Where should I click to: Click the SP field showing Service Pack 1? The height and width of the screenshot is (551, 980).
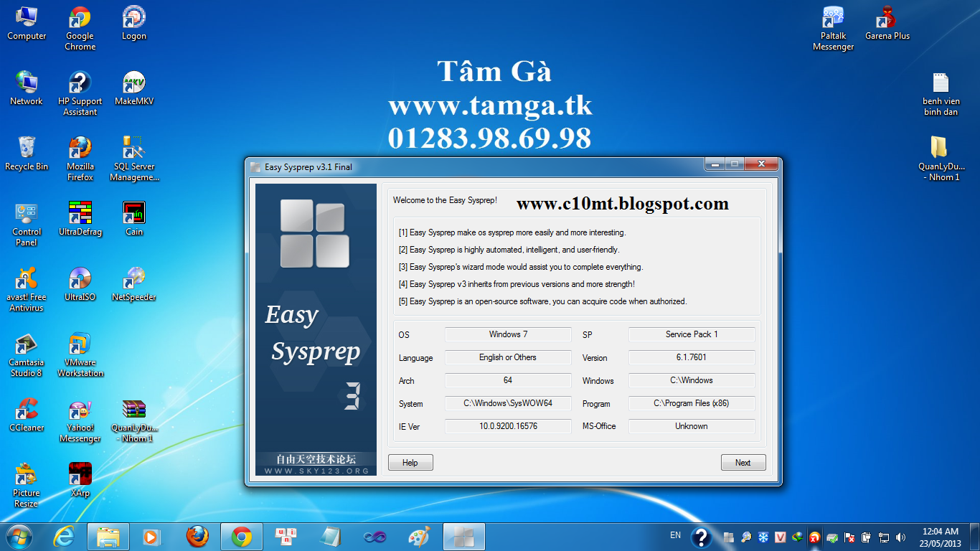tap(692, 334)
